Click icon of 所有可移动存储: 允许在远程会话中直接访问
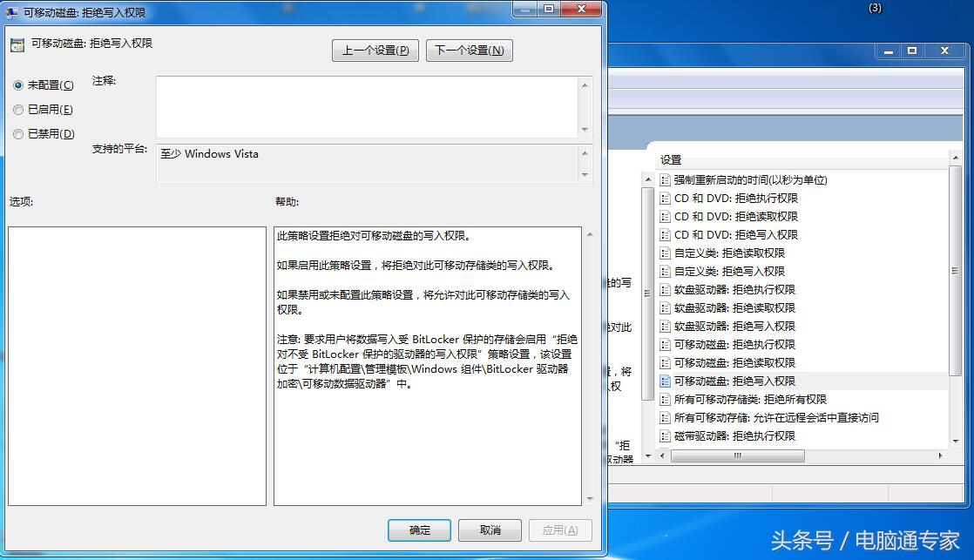974x560 pixels. pyautogui.click(x=666, y=418)
